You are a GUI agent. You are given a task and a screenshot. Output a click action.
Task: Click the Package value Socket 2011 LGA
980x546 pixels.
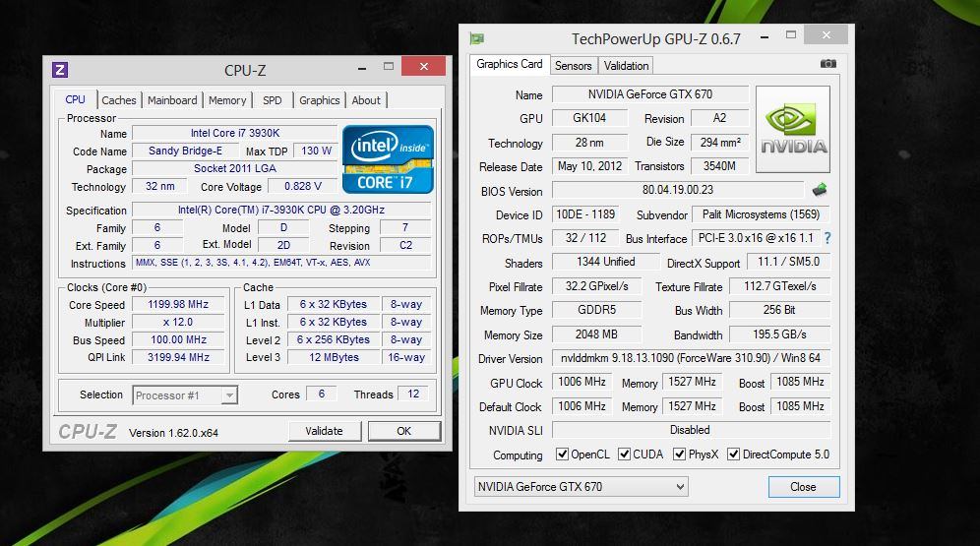235,168
